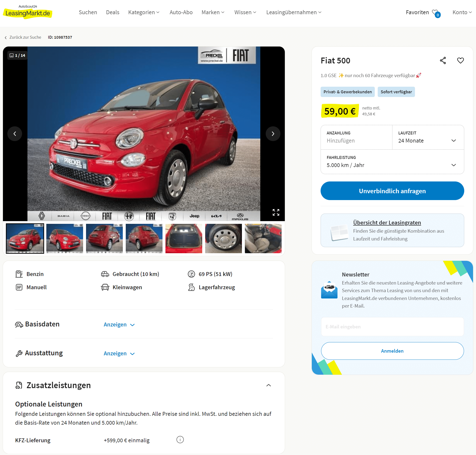
Task: Expand Basisdaten with Anzeigen
Action: pyautogui.click(x=119, y=324)
